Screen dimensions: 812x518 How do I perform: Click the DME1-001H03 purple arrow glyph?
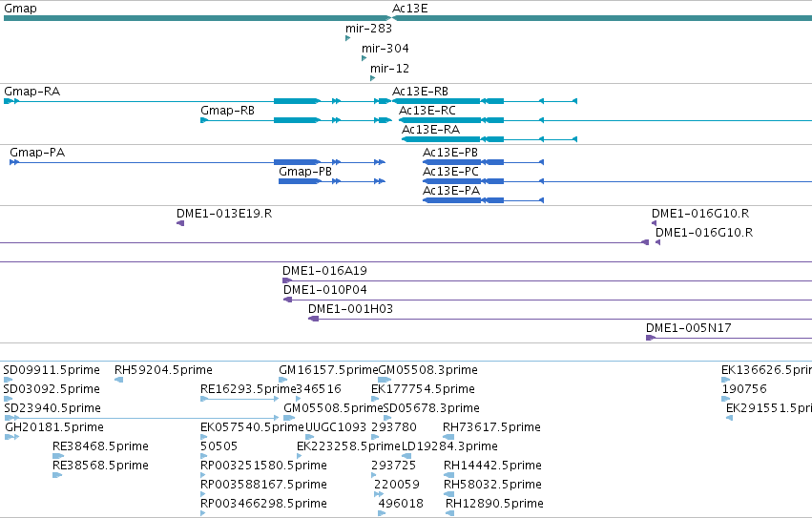[313, 319]
